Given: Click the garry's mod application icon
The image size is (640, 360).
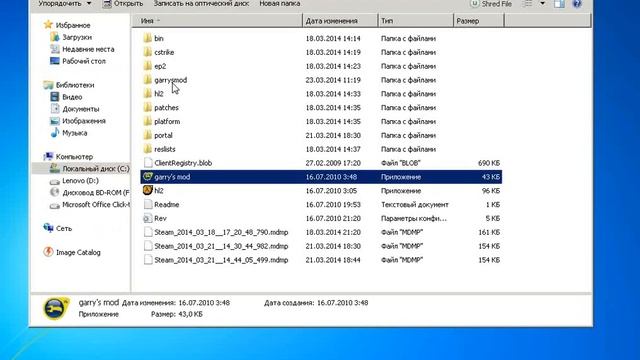Looking at the screenshot, I should point(148,177).
